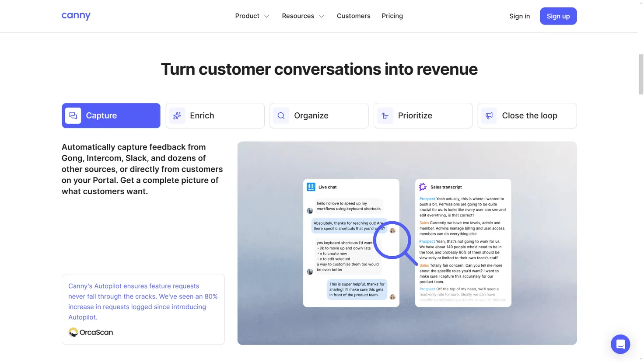Click the Intercom Live chat icon
The image size is (644, 362).
coord(311,187)
